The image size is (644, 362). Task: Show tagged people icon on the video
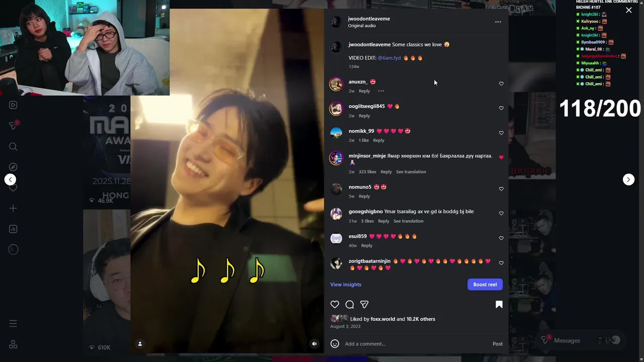point(140,344)
